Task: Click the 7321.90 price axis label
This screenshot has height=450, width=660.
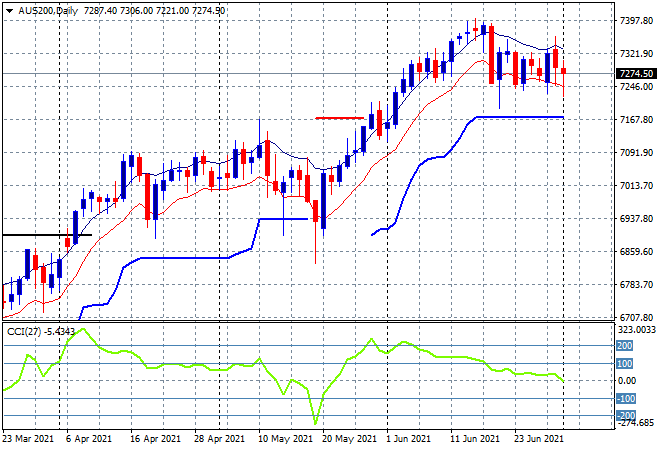Action: (x=636, y=54)
